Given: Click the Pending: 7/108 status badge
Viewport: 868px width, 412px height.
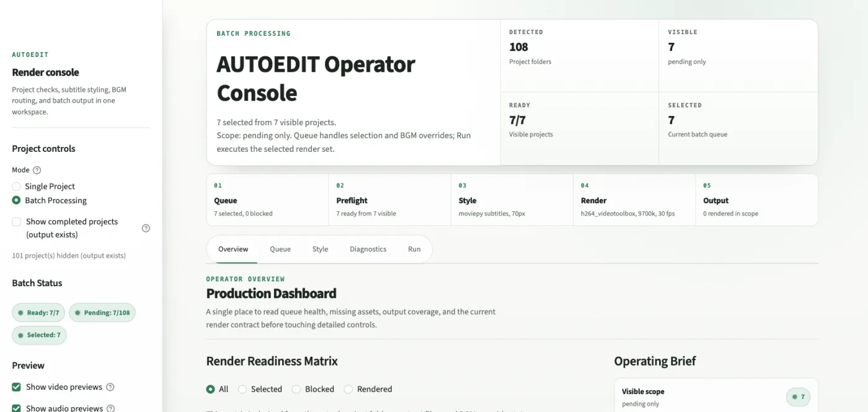Looking at the screenshot, I should tap(102, 313).
